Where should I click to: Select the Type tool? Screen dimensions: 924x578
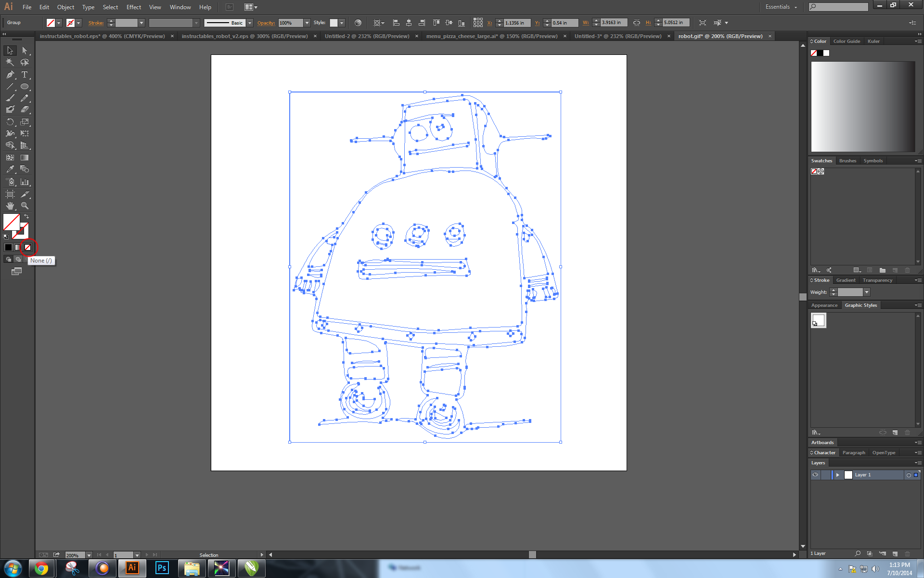click(x=25, y=75)
